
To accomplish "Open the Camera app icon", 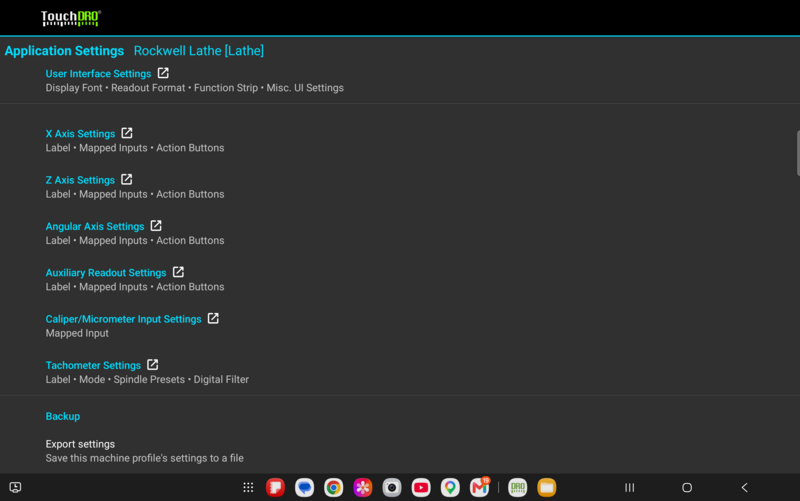I will [x=392, y=488].
